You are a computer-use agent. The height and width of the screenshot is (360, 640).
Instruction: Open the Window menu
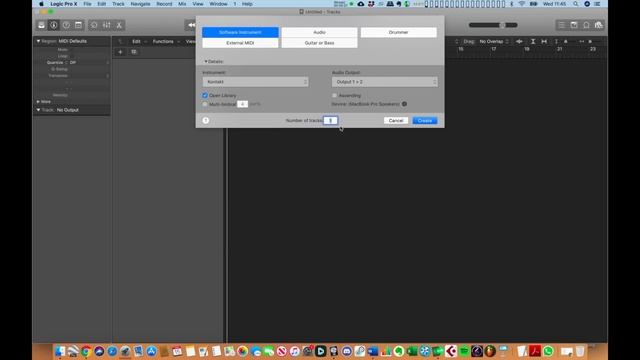pos(218,4)
